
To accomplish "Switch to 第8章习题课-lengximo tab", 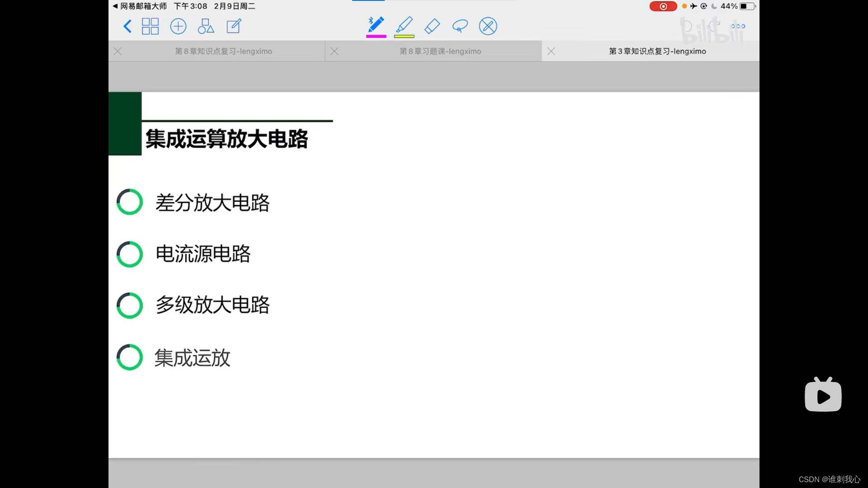I will [440, 52].
